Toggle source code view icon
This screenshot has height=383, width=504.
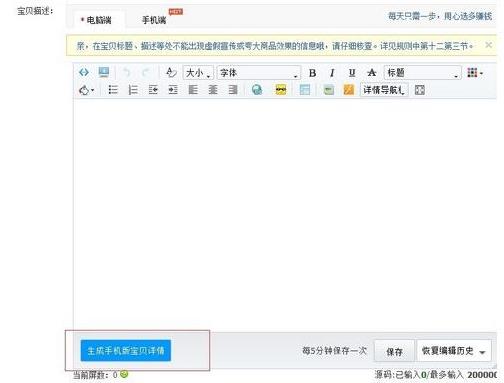(x=84, y=72)
